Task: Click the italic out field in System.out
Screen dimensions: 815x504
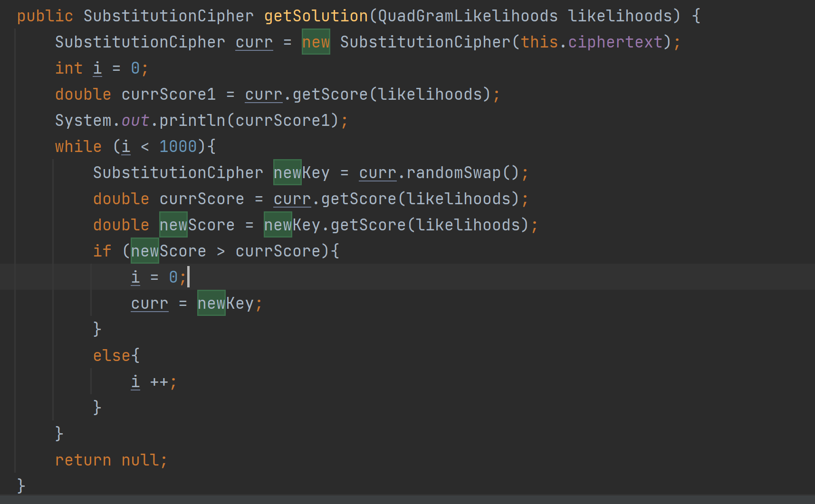Action: (x=135, y=121)
